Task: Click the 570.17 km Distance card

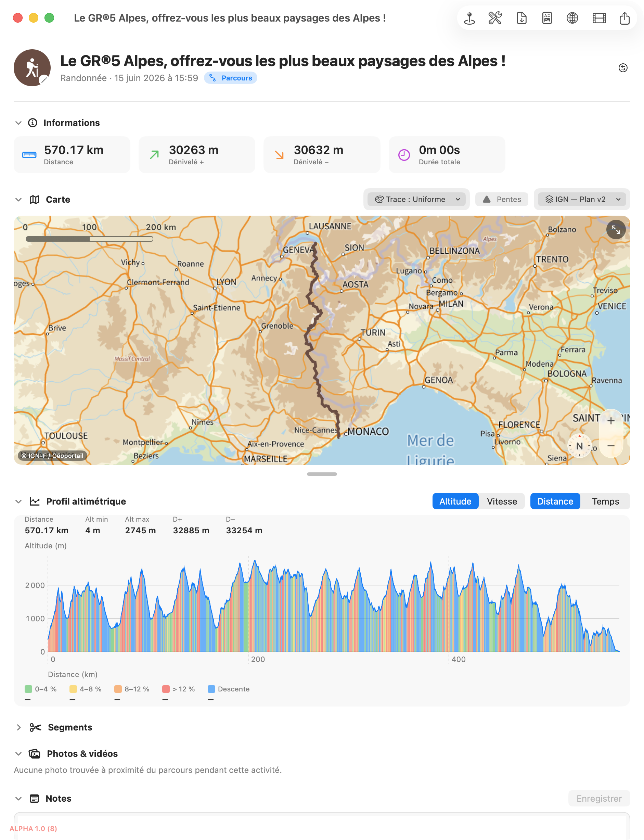Action: pyautogui.click(x=72, y=155)
